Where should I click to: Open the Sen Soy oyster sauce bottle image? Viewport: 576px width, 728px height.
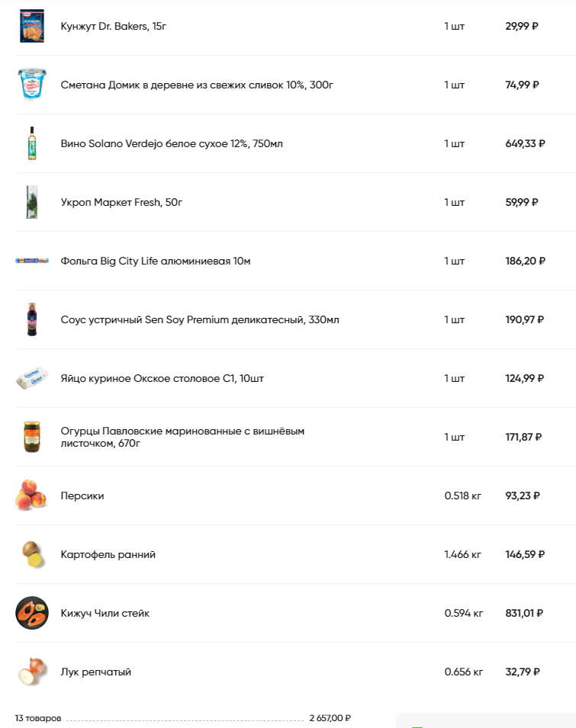[x=32, y=319]
